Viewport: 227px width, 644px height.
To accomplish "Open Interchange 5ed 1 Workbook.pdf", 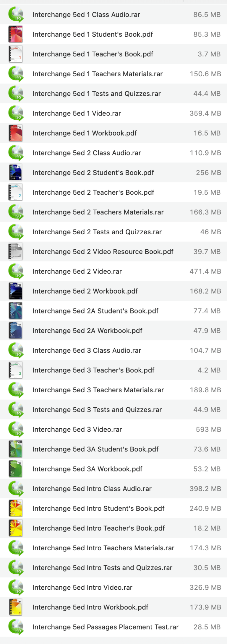I will 85,133.
